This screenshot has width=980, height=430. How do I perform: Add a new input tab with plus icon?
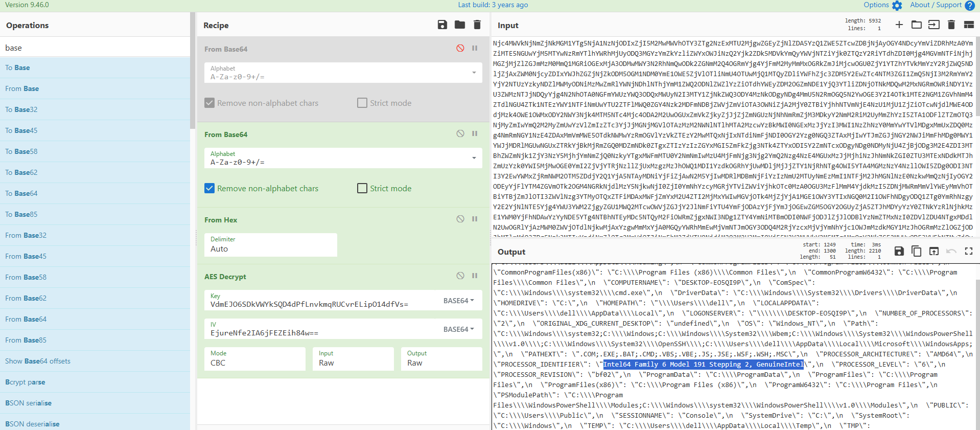pos(899,25)
